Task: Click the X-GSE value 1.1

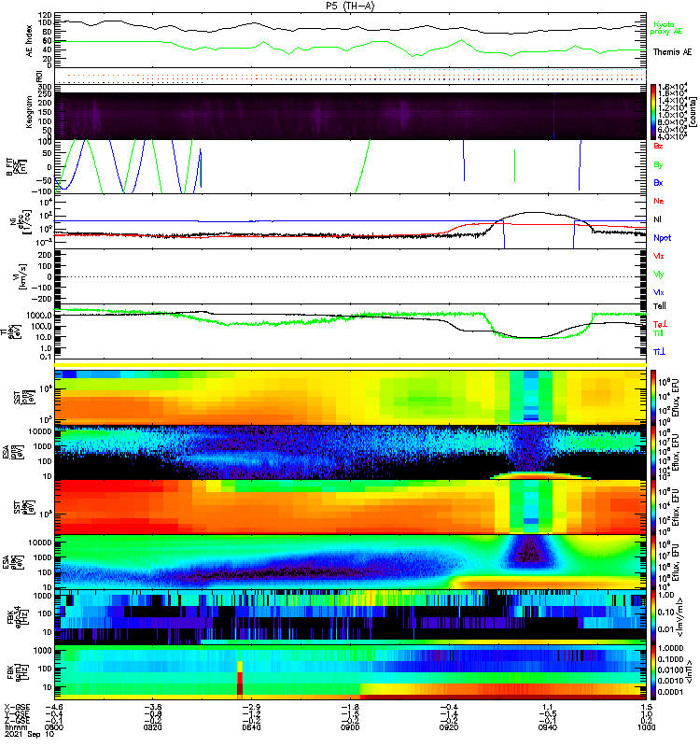Action: [547, 708]
